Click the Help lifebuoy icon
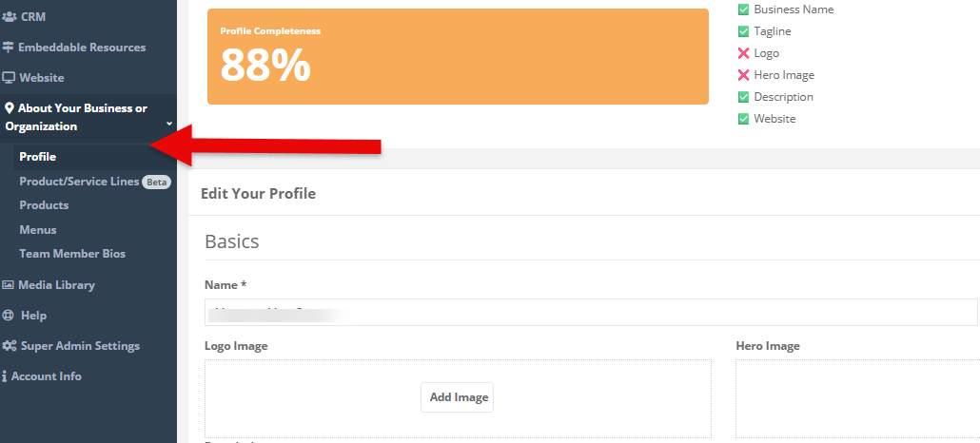 (x=8, y=316)
